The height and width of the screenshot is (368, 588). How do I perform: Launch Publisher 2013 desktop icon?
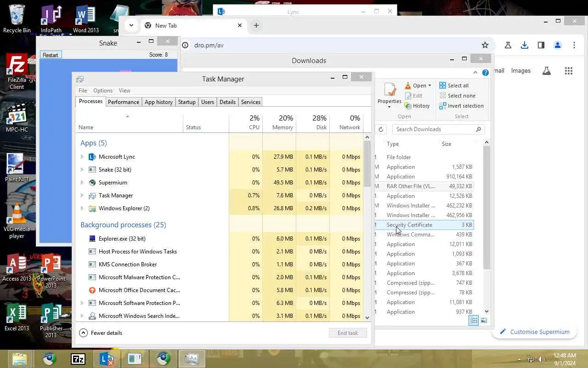pos(51,320)
